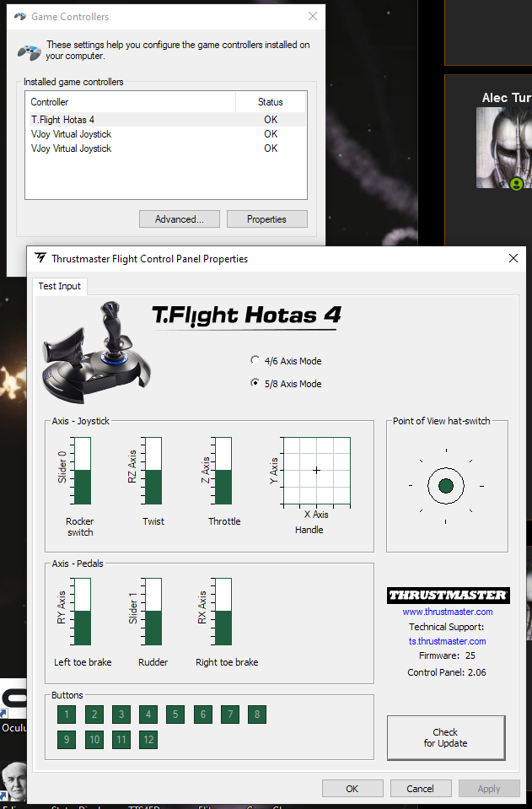532x809 pixels.
Task: Click the Advanced... button in Game Controllers
Action: [180, 218]
